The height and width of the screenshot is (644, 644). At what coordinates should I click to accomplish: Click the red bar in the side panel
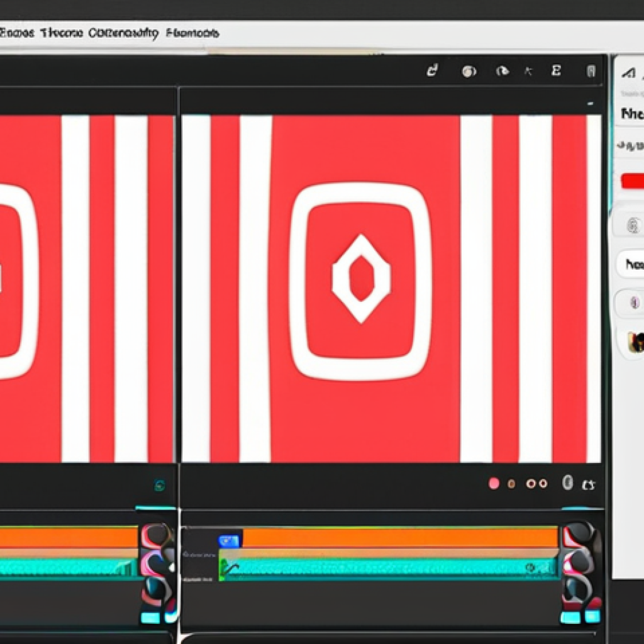(632, 180)
